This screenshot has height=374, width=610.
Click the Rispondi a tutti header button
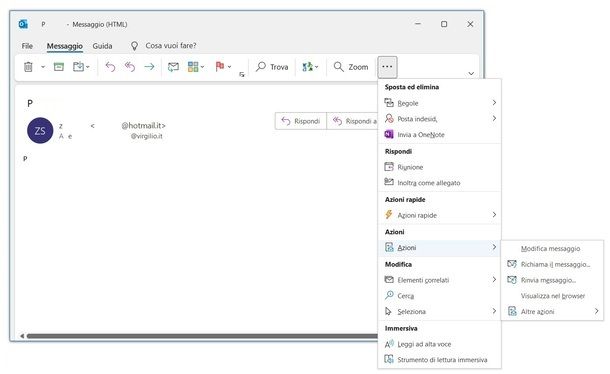point(352,121)
